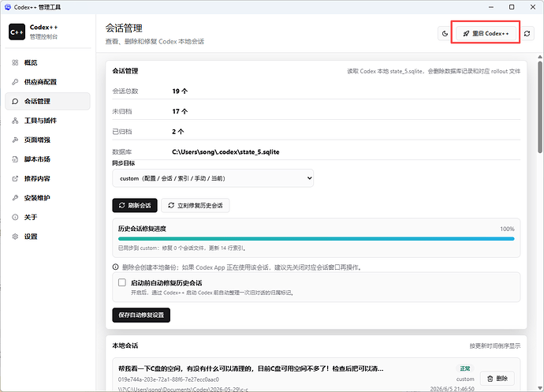Click the scrollbar up arrow
The image size is (544, 392).
tap(540, 57)
